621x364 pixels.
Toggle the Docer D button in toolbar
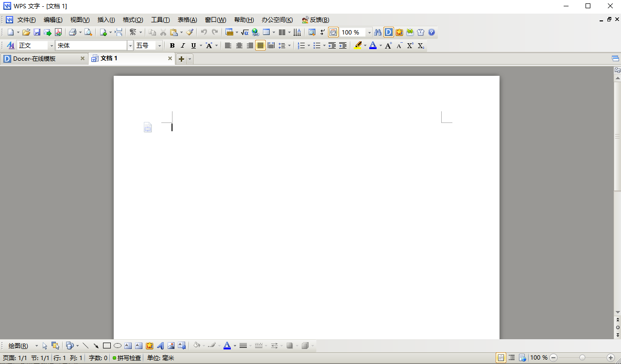click(x=389, y=33)
